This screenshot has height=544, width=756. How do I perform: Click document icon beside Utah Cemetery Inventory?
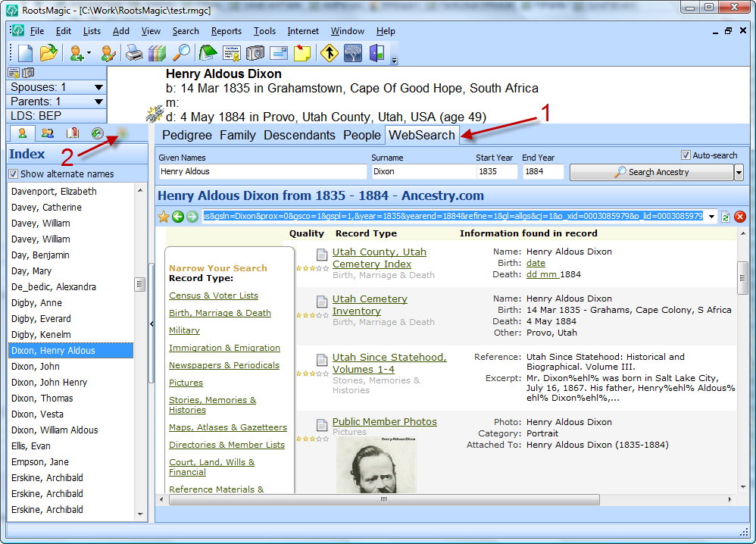(x=322, y=302)
